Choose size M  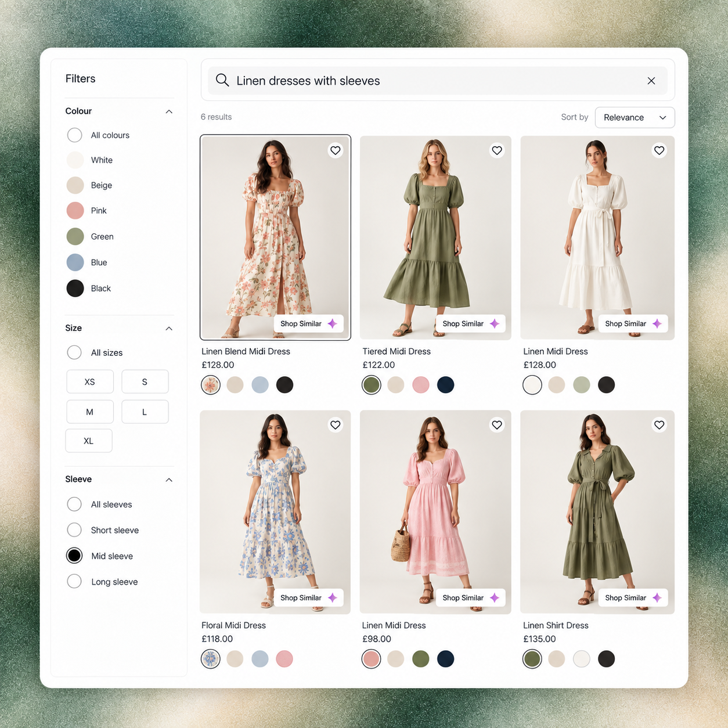coord(89,412)
